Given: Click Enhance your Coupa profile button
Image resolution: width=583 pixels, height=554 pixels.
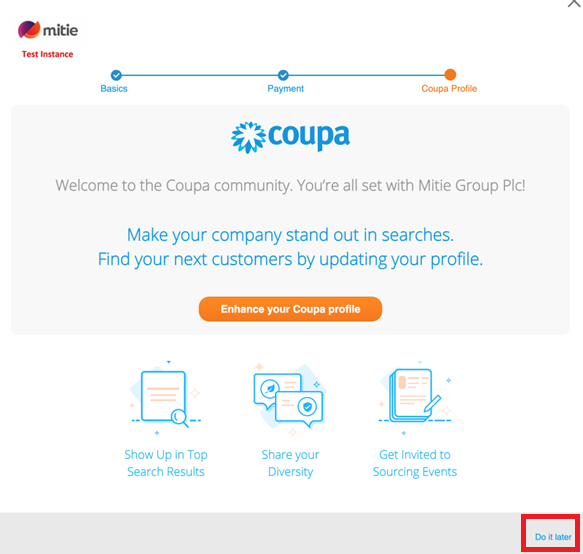Looking at the screenshot, I should (290, 309).
